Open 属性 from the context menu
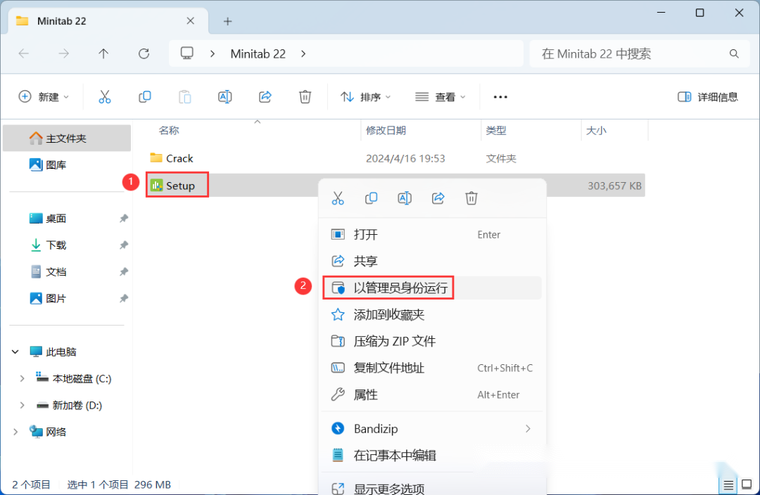This screenshot has height=495, width=760. [x=432, y=395]
